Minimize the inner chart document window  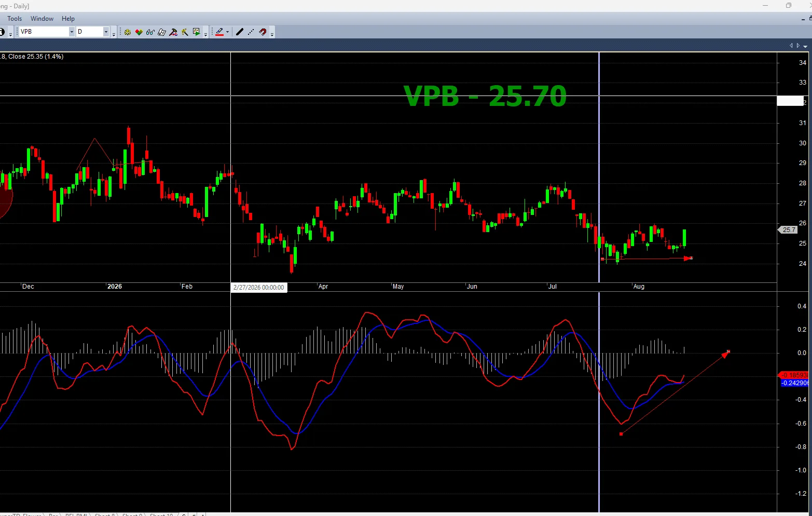click(x=803, y=19)
